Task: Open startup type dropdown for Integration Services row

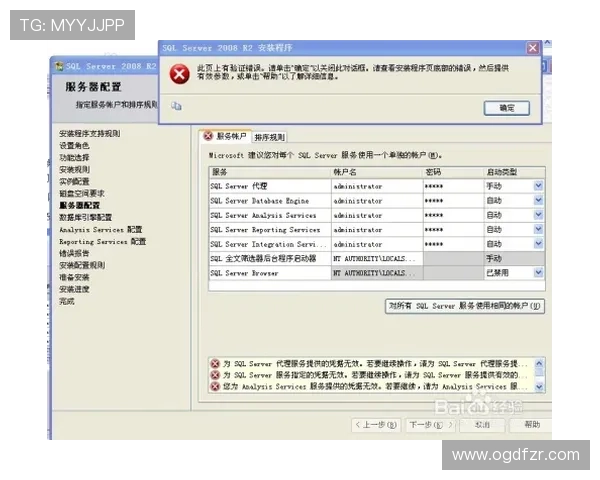Action: (x=538, y=244)
